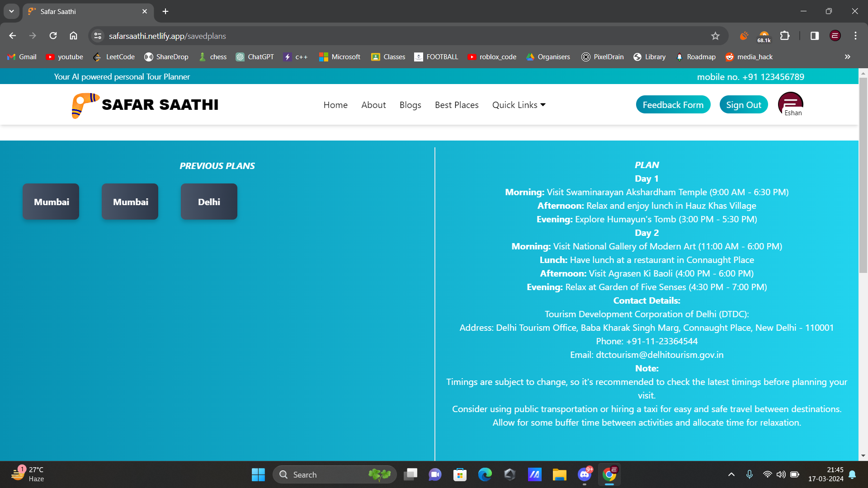Viewport: 868px width, 488px height.
Task: Open the Discord taskbar icon
Action: tap(584, 474)
